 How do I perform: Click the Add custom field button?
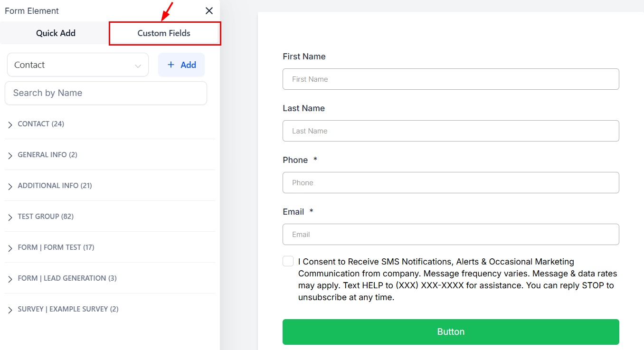click(x=181, y=65)
